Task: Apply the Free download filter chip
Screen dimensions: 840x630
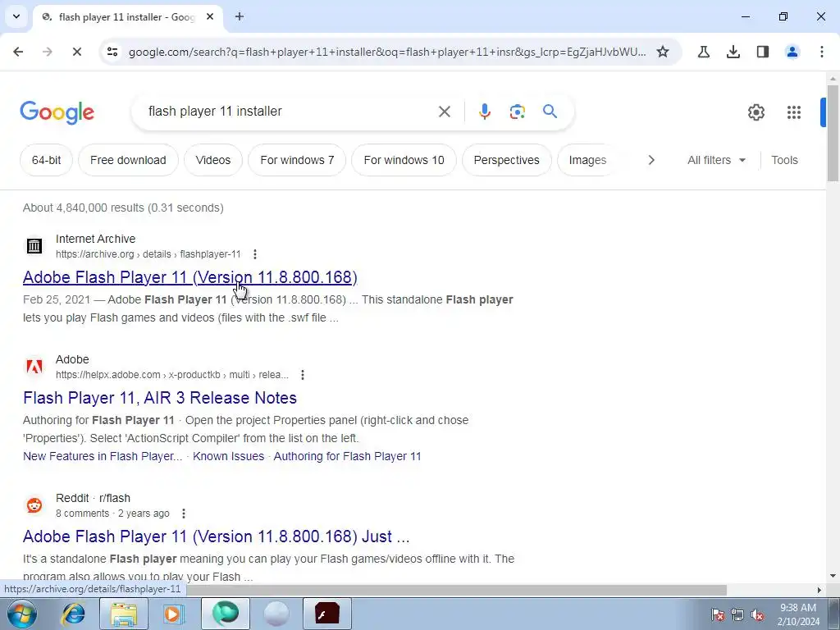Action: tap(128, 160)
